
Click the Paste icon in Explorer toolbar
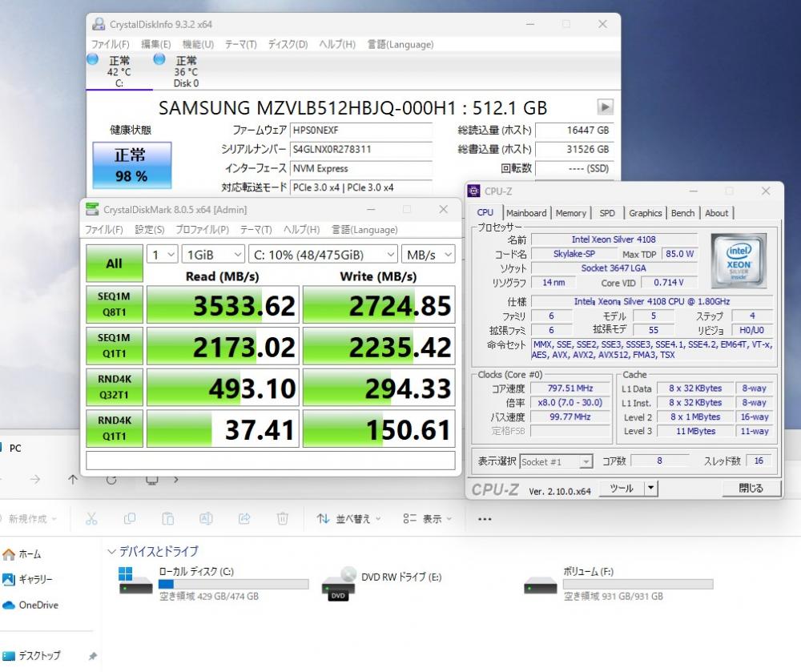click(167, 519)
